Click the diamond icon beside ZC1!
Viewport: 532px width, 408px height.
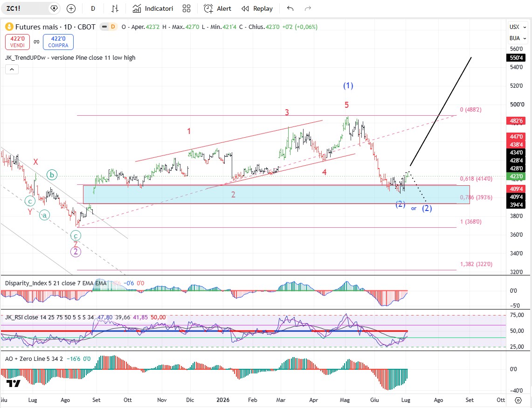(54, 8)
